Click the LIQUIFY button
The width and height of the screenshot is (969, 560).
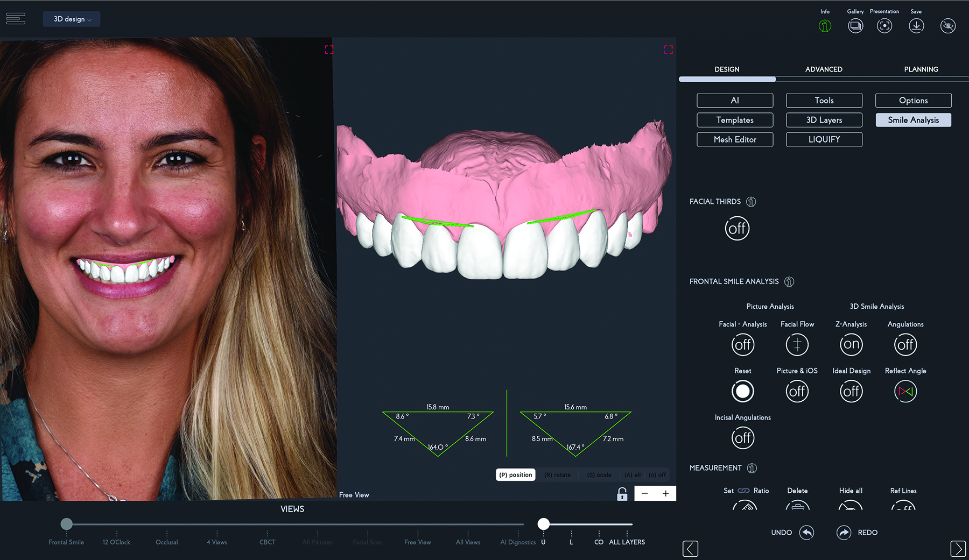(824, 139)
